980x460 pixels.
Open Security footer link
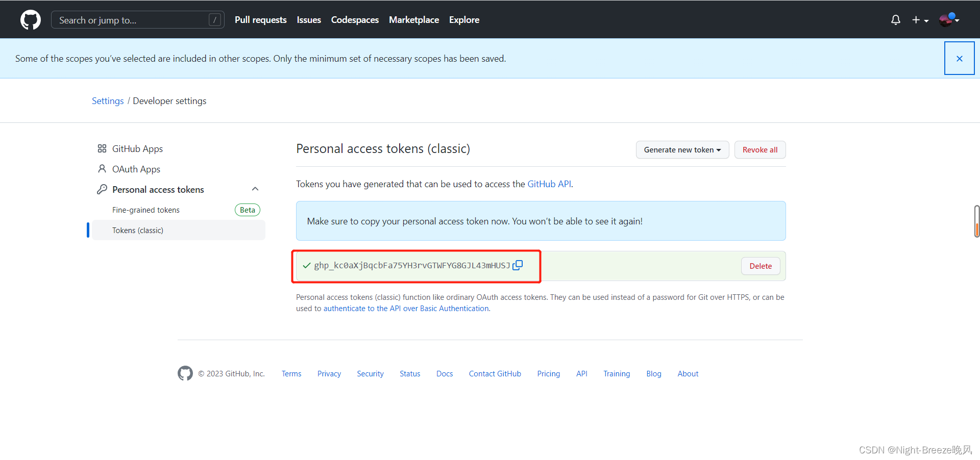370,374
